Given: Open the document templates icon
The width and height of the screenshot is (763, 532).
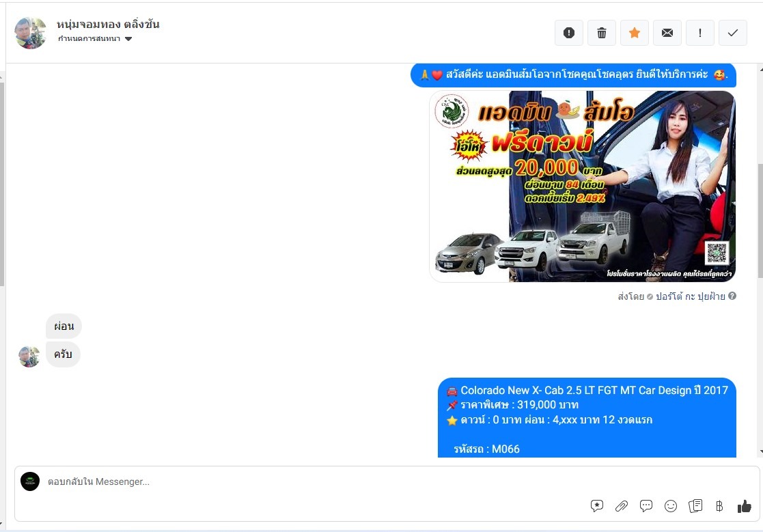Looking at the screenshot, I should 695,506.
